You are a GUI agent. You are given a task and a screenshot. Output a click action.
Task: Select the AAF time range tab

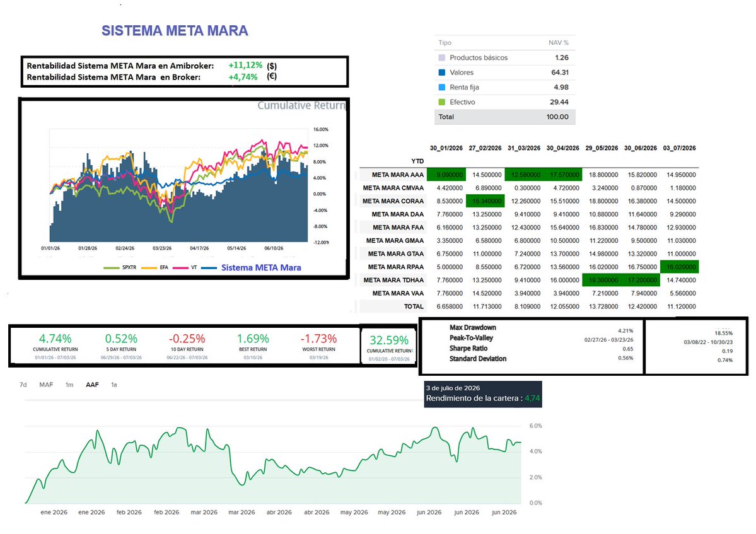tap(92, 385)
